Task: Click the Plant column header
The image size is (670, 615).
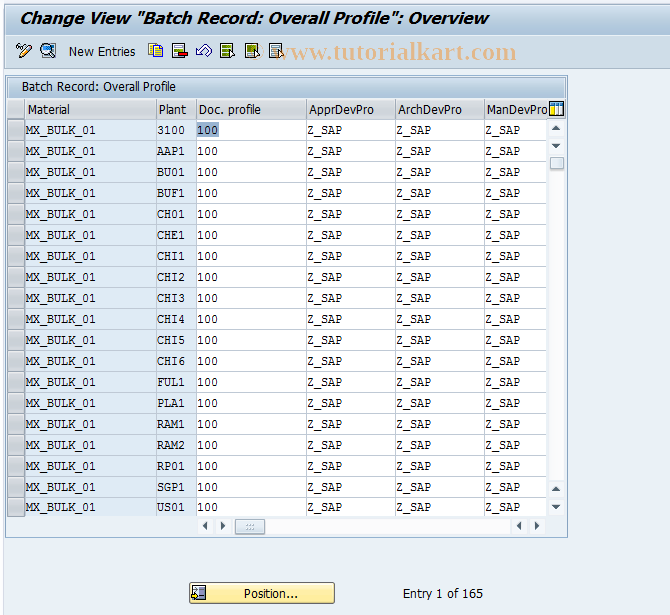Action: [176, 109]
